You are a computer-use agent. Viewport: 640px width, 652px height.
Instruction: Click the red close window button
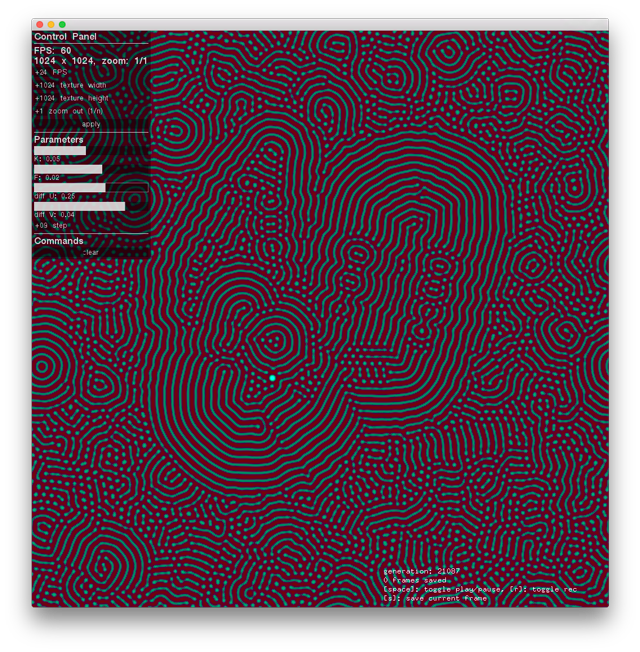coord(40,24)
